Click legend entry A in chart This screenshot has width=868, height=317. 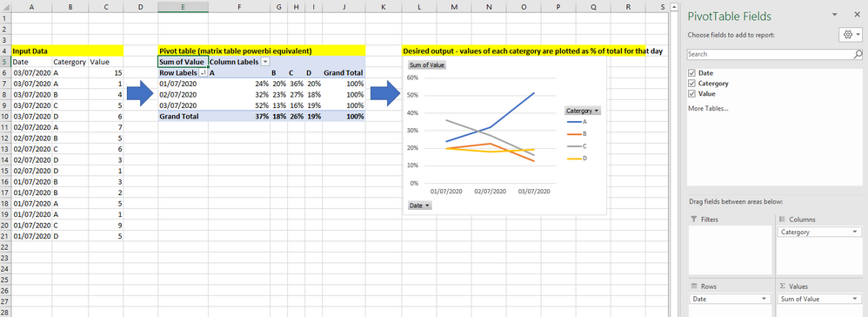tap(577, 121)
